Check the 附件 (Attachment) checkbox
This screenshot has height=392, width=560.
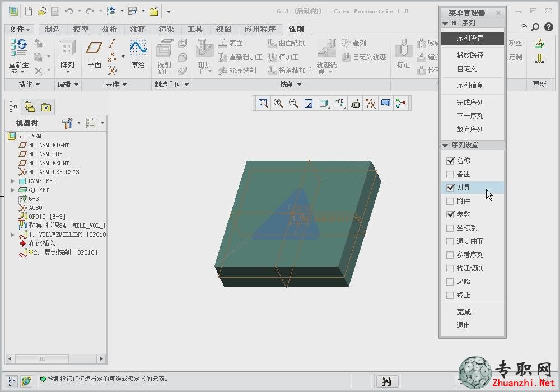(x=450, y=201)
